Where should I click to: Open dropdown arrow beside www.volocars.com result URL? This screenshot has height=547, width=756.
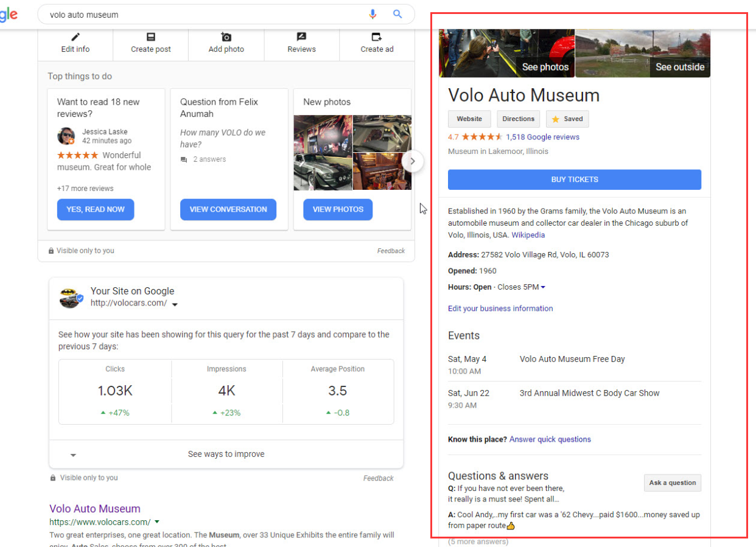pyautogui.click(x=156, y=522)
